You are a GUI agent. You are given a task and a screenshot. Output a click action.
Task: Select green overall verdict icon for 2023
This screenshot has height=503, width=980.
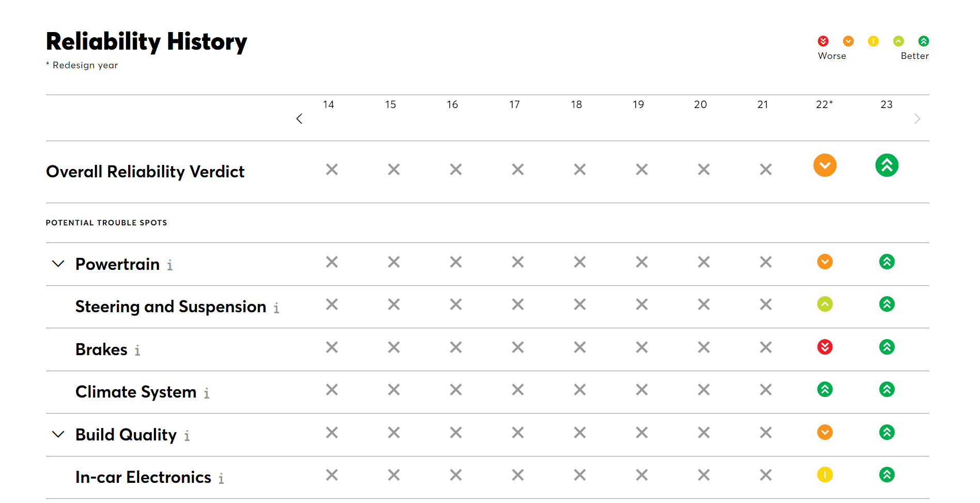tap(886, 165)
